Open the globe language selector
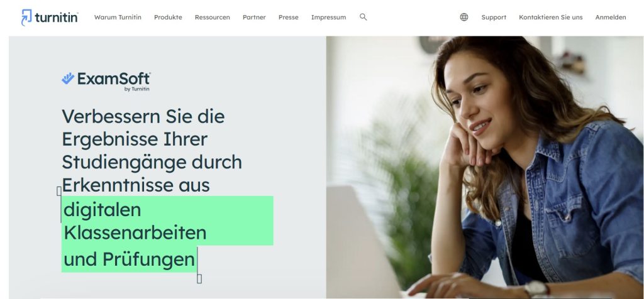This screenshot has height=299, width=644. (x=464, y=17)
